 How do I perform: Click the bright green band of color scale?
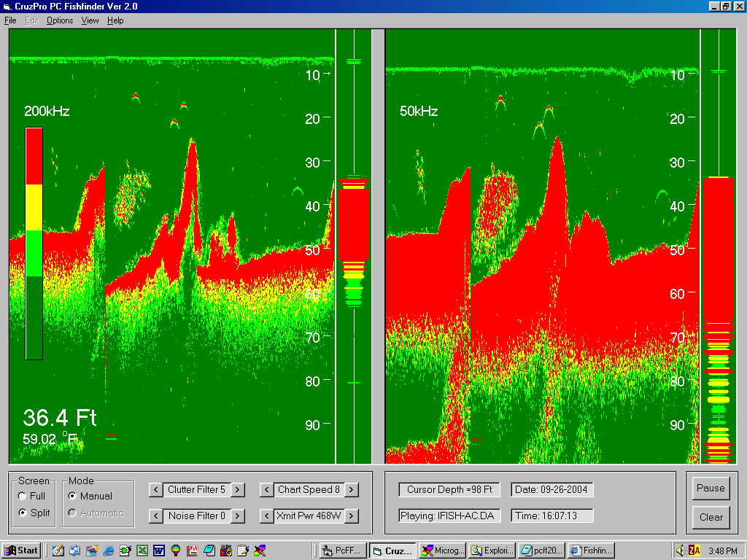(34, 253)
